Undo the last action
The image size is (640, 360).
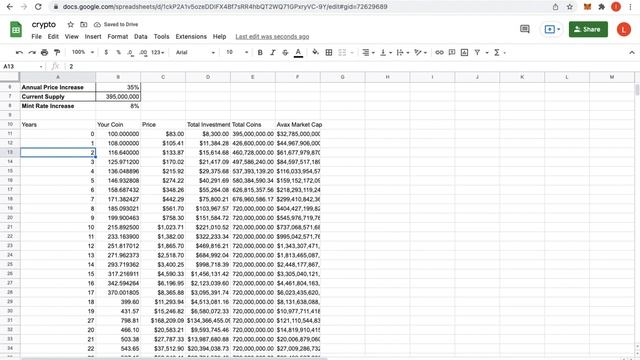click(19, 52)
